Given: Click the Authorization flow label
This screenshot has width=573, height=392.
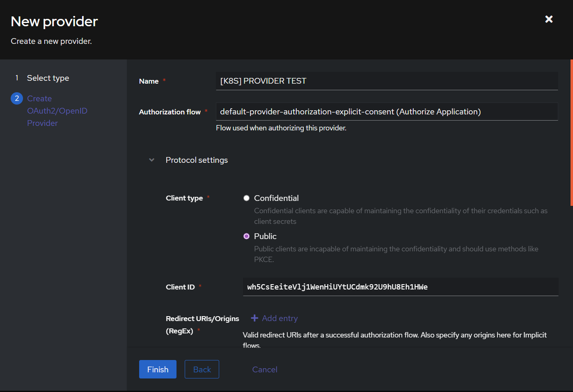Looking at the screenshot, I should [x=170, y=112].
